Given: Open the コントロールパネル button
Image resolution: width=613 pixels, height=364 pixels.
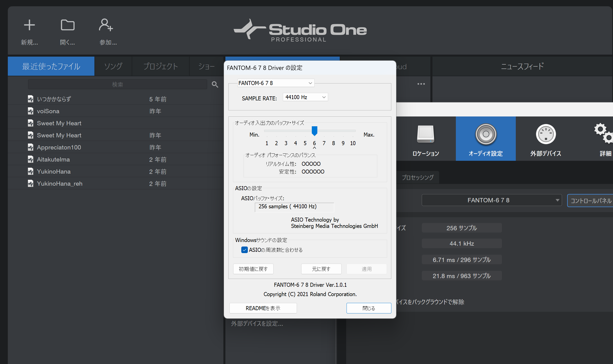Looking at the screenshot, I should tap(590, 200).
